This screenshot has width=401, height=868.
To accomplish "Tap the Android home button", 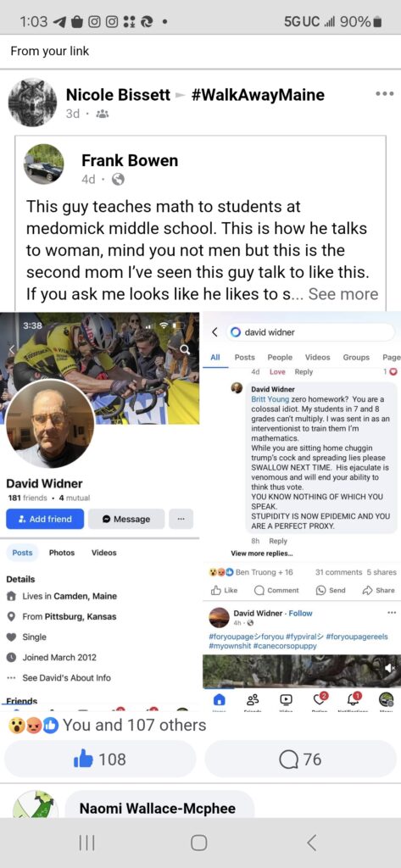I will coord(199,843).
